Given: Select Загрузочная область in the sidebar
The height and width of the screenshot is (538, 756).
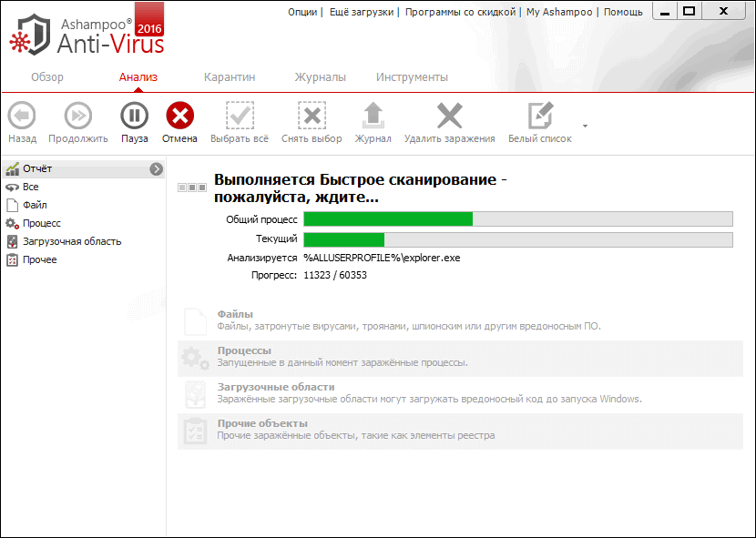Looking at the screenshot, I should pyautogui.click(x=60, y=241).
